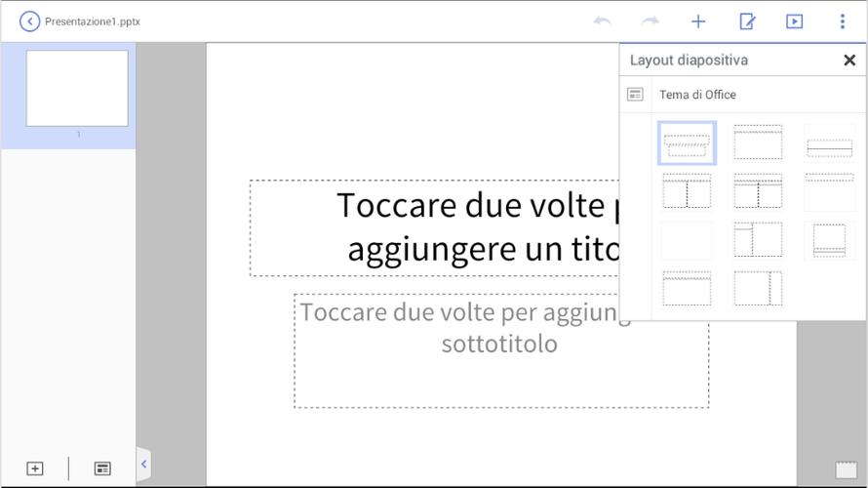Select the two-content layout thumbnail
Viewport: 868px width, 488px height.
[687, 191]
